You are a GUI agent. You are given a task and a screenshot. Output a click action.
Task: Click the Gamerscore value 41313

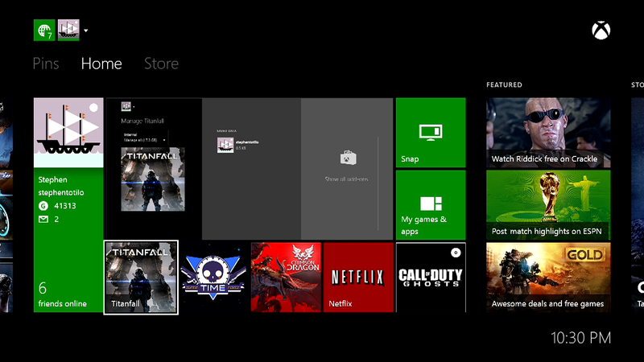pyautogui.click(x=65, y=206)
